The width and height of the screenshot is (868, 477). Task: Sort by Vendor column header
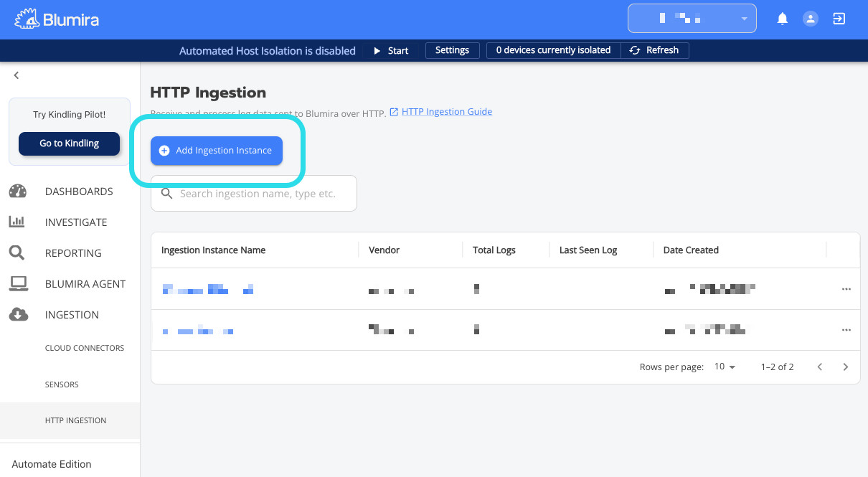coord(384,250)
